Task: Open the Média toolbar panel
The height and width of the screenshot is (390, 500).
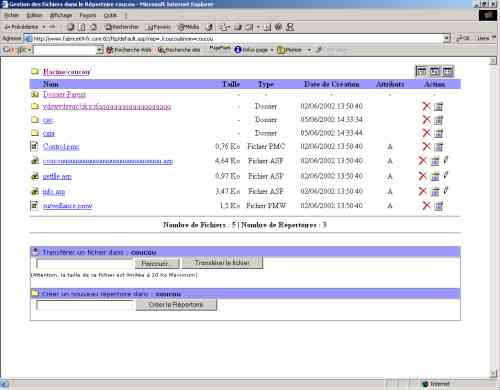Action: coord(189,27)
